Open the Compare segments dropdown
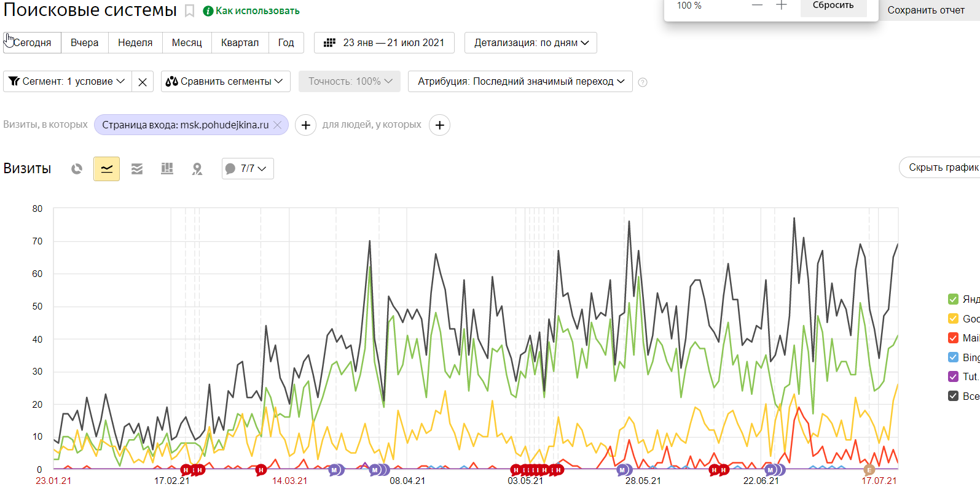The height and width of the screenshot is (495, 980). [225, 82]
